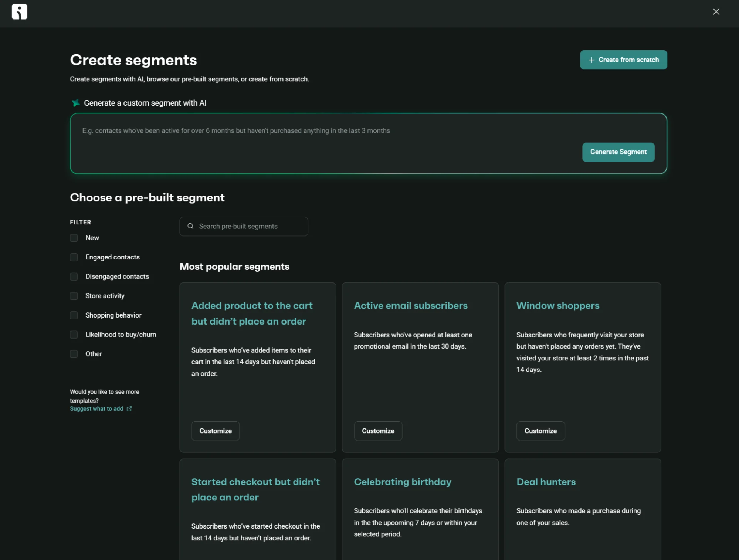Viewport: 739px width, 560px height.
Task: Close the Create segments dialog
Action: coord(716,12)
